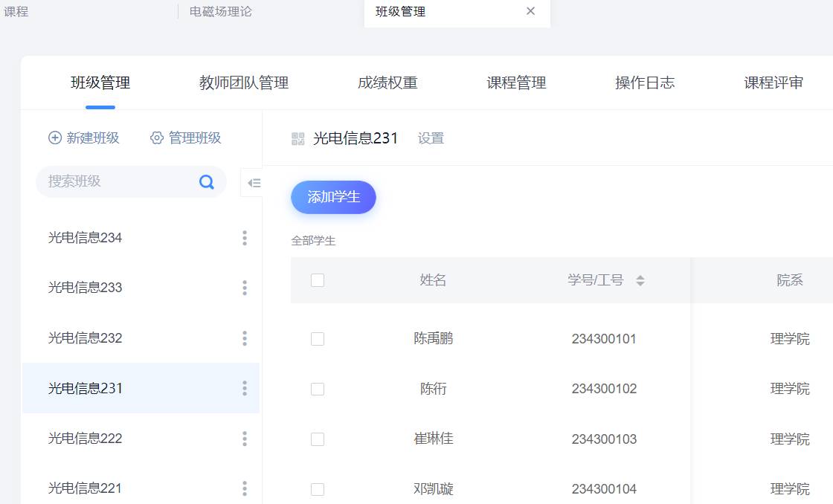Open more options for 光电信息222
833x504 pixels.
point(244,439)
